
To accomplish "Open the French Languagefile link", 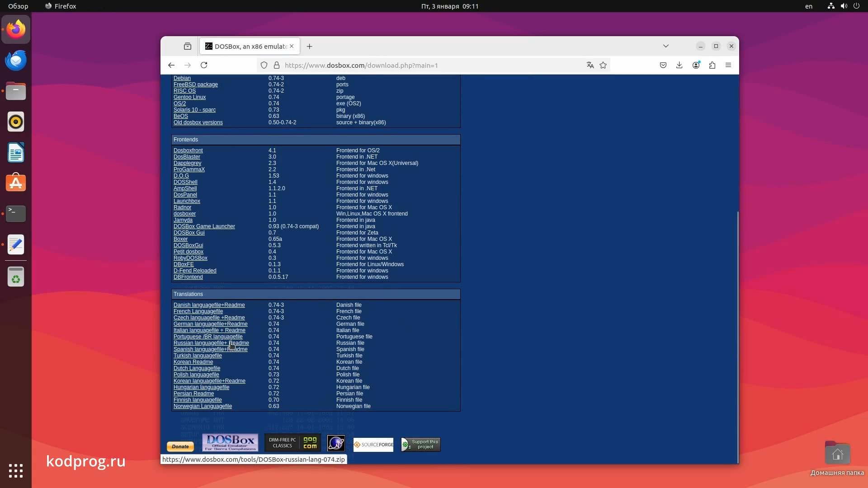I will [x=198, y=311].
